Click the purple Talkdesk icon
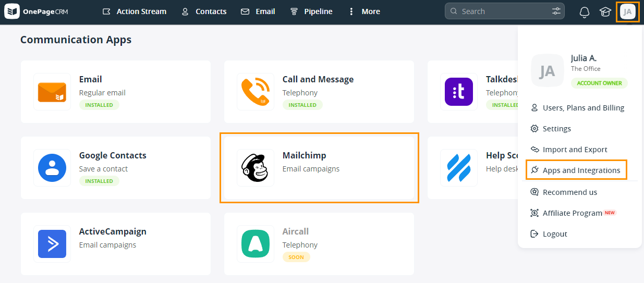Screen dimensions: 644x283 coord(459,92)
